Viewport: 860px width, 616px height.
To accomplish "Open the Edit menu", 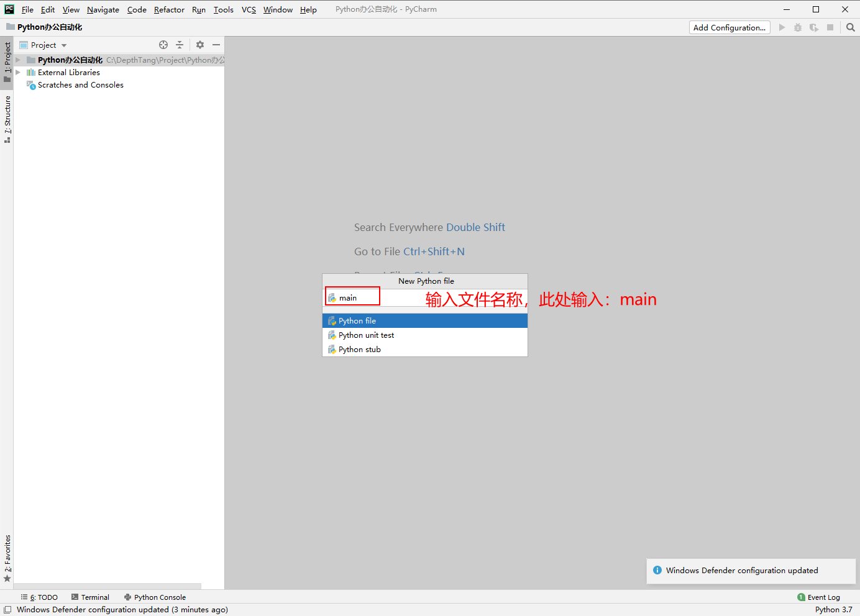I will click(x=48, y=9).
